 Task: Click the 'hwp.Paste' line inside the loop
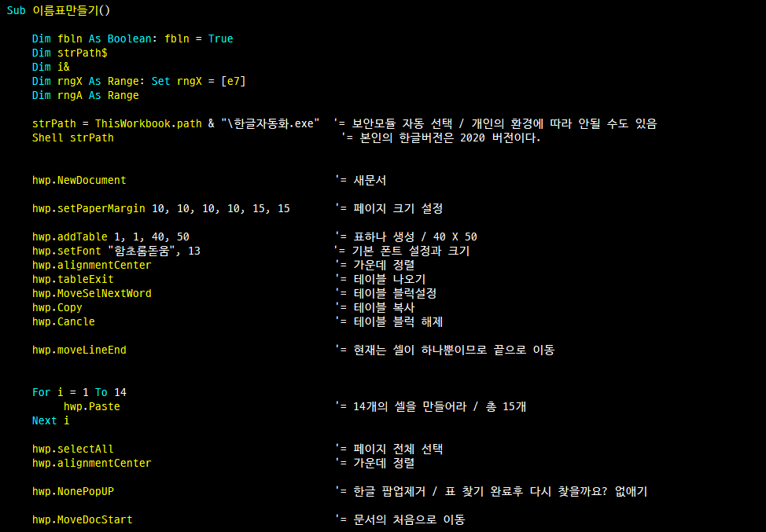tap(92, 406)
